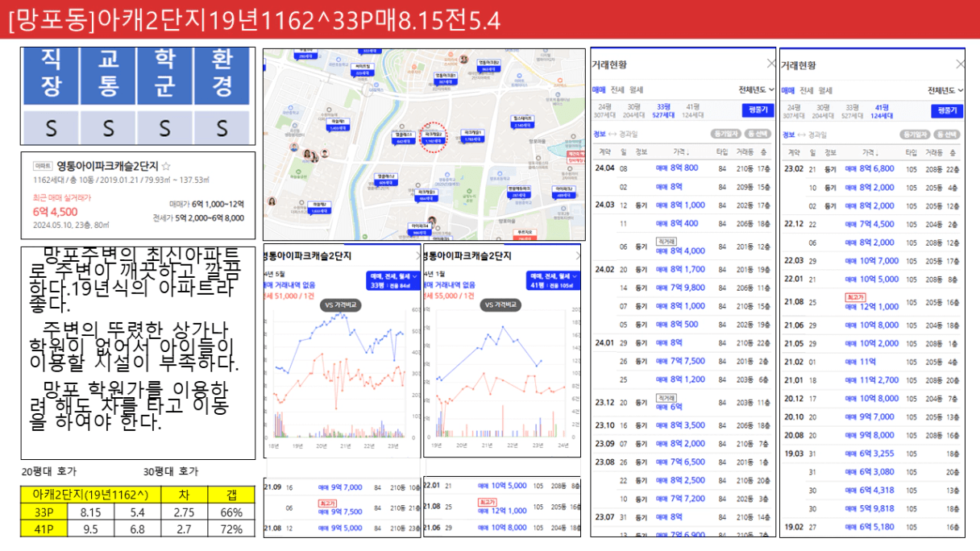The image size is (980, 551).
Task: Select the 609세대 map marker
Action: tap(385, 179)
